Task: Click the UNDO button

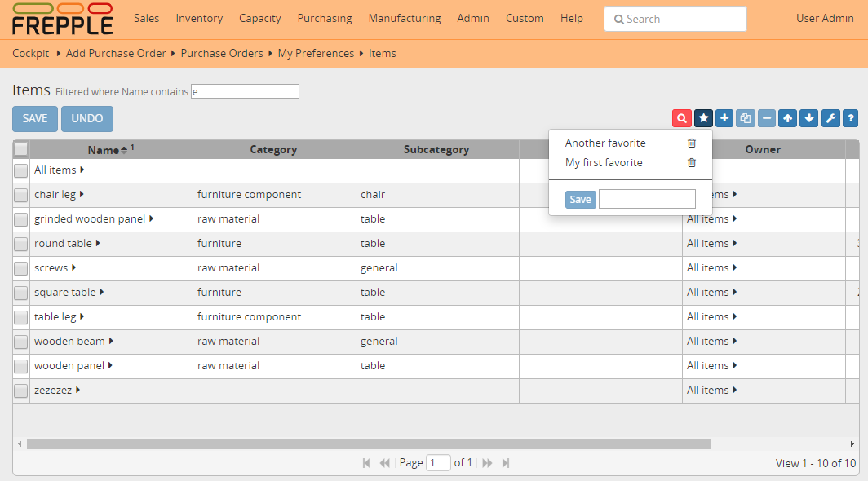Action: tap(86, 118)
